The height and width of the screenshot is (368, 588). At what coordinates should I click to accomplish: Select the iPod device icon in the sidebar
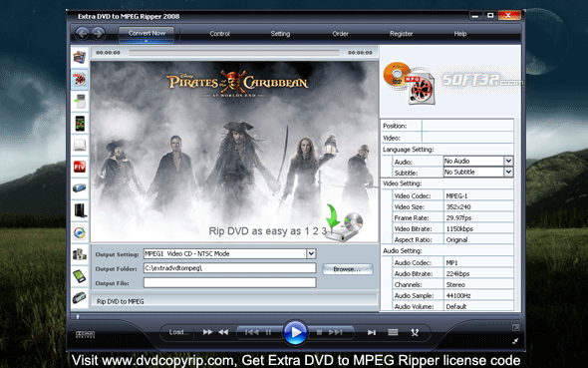[80, 102]
